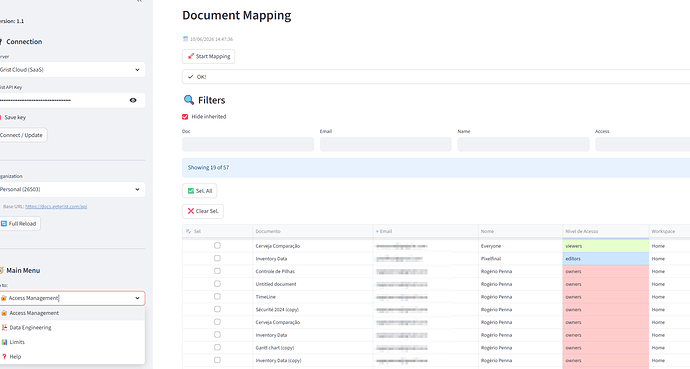Check the Gantt chart (copy) row checkbox

click(217, 347)
